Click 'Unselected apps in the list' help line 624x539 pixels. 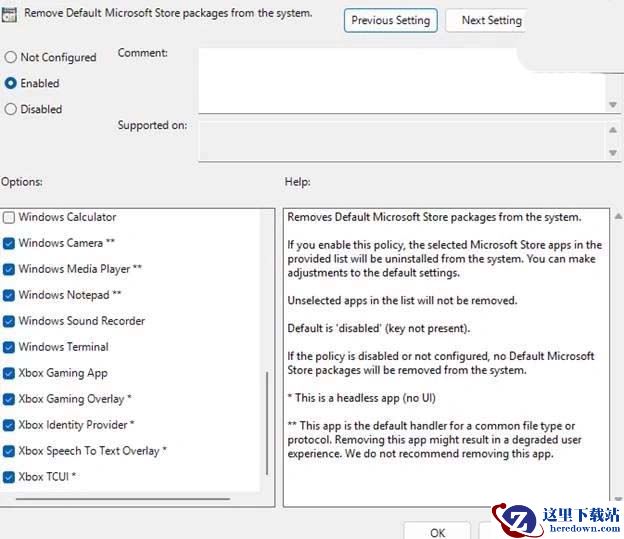(x=402, y=301)
